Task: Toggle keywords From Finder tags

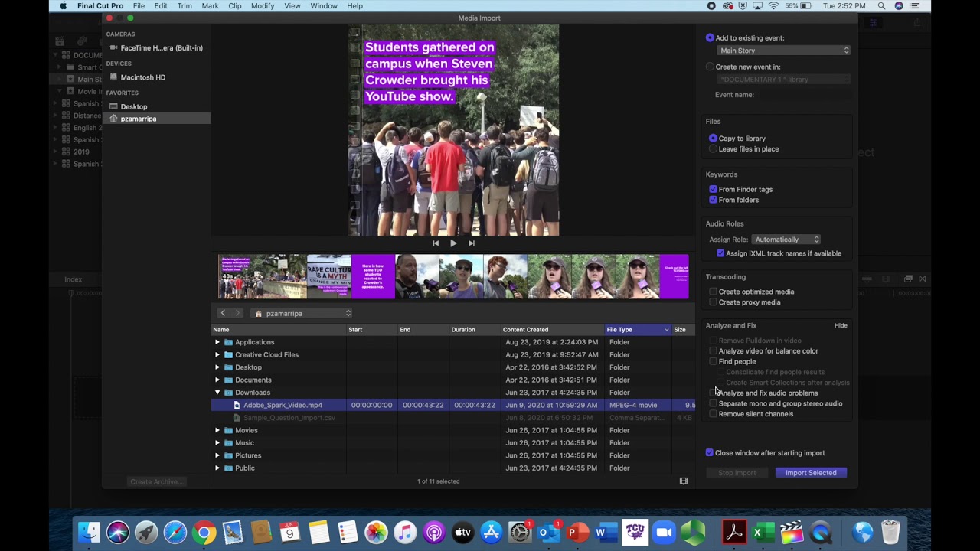Action: click(x=713, y=189)
